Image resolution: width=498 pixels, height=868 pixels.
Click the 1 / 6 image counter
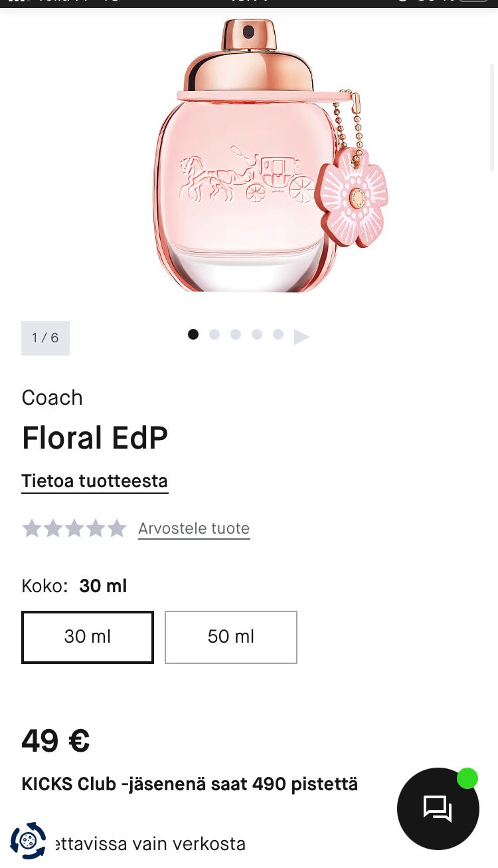[x=45, y=338]
